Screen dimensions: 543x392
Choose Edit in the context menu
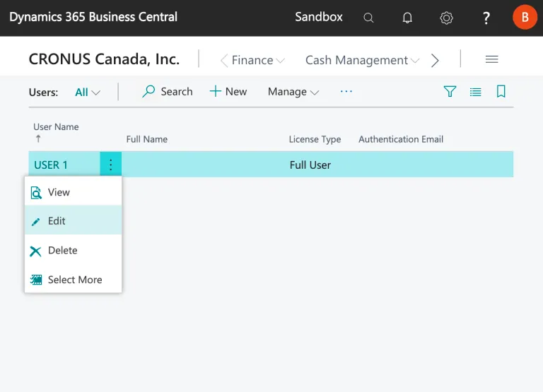[73, 220]
